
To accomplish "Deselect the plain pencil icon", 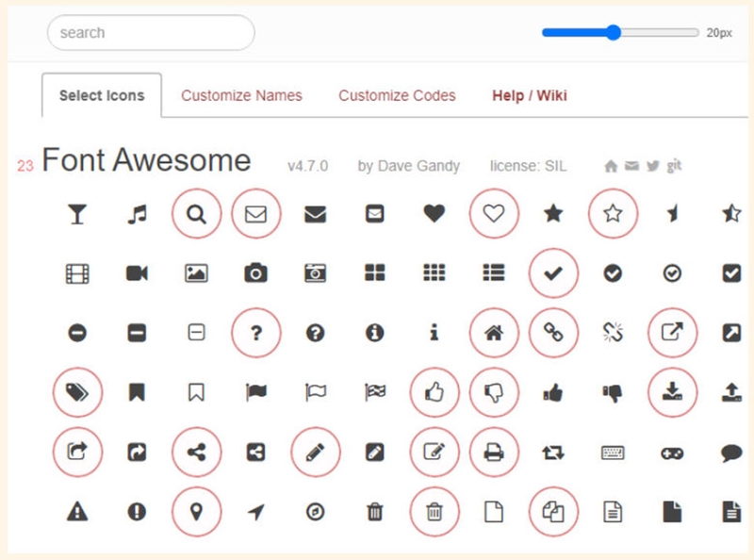I will click(316, 453).
